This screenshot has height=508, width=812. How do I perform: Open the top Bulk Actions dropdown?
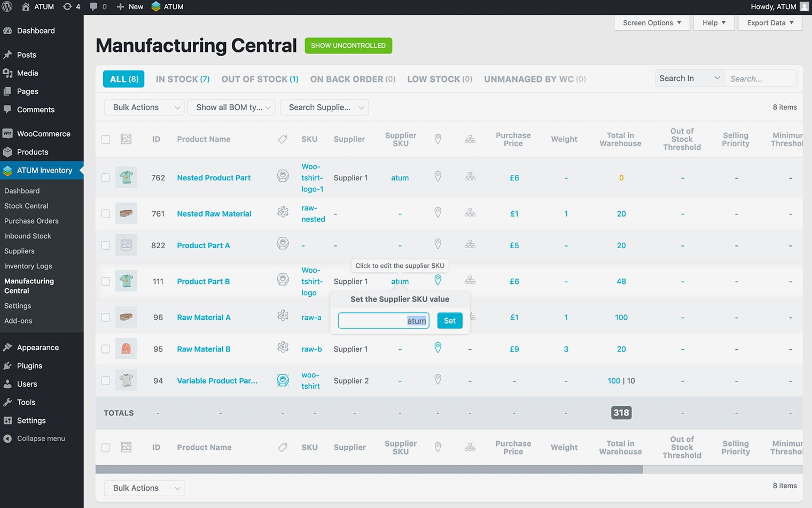tap(144, 107)
